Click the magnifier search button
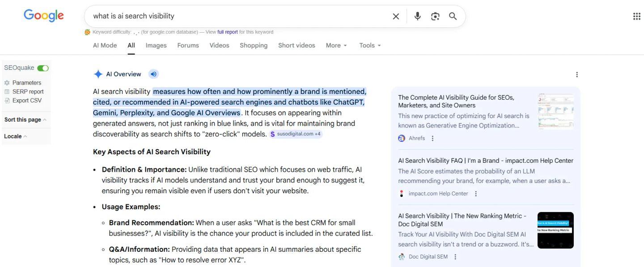Viewport: 644px width, 267px height. tap(453, 16)
